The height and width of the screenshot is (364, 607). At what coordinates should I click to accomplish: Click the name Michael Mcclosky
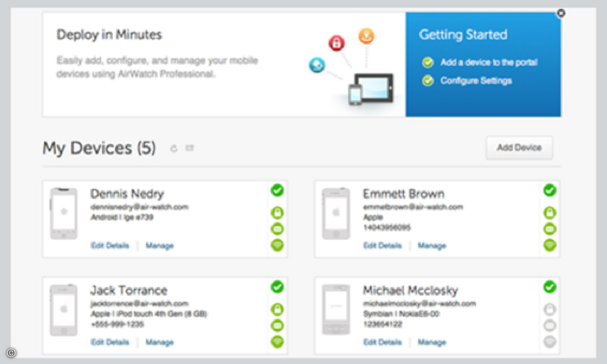(x=410, y=290)
